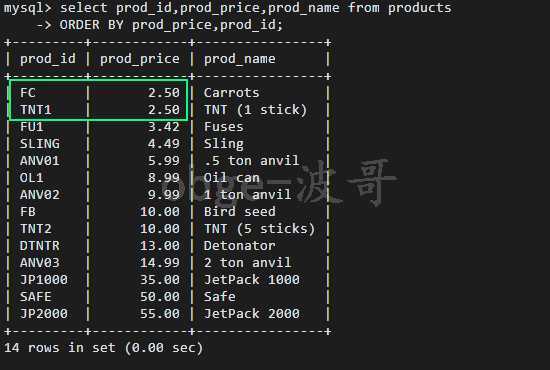550x370 pixels.
Task: Click the .5 ton anvil name
Action: click(251, 161)
